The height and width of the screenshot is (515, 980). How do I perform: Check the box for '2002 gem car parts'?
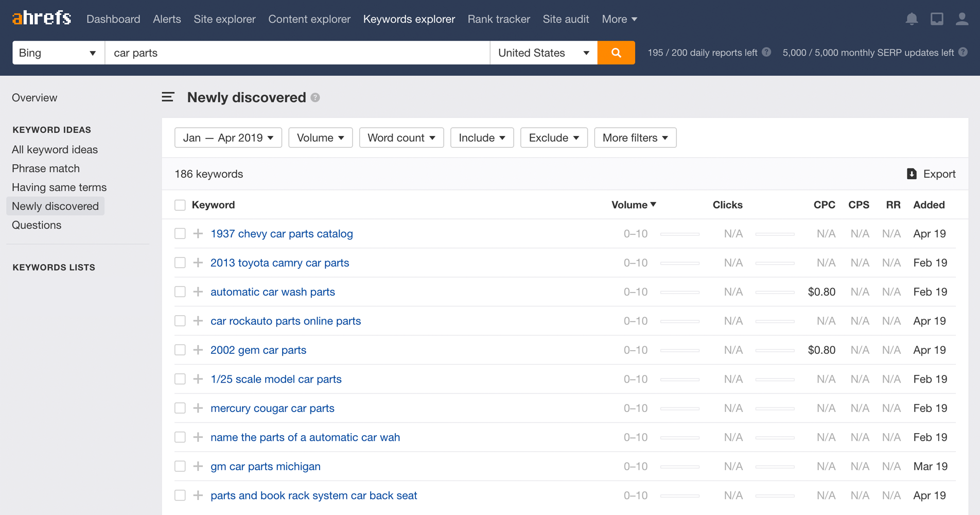(x=180, y=350)
